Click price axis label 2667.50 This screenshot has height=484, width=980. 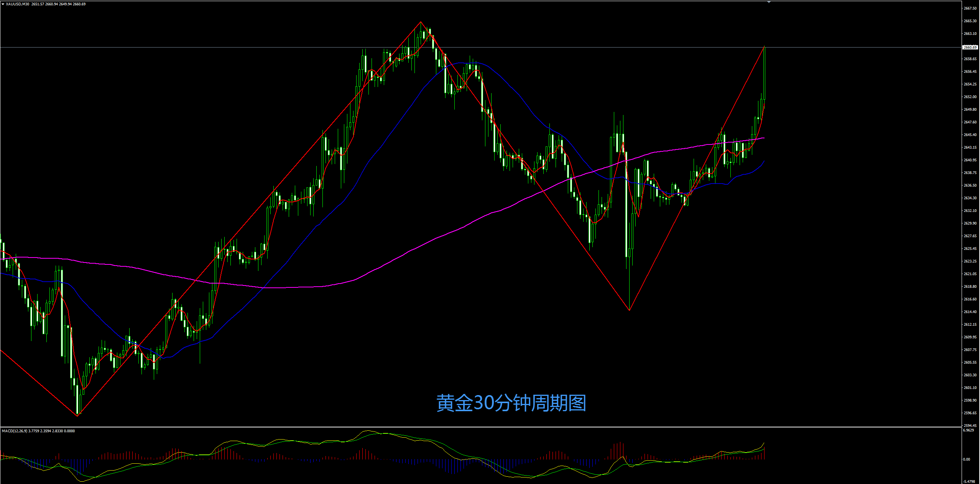970,8
